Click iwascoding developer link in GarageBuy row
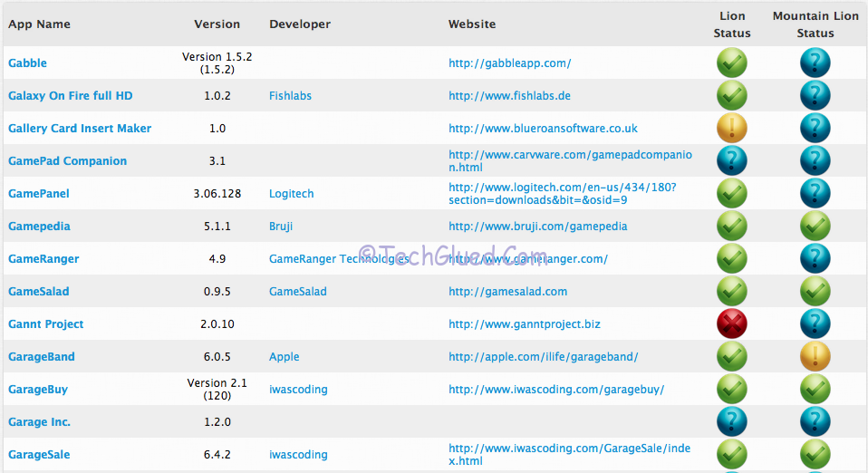This screenshot has height=473, width=868. [298, 390]
